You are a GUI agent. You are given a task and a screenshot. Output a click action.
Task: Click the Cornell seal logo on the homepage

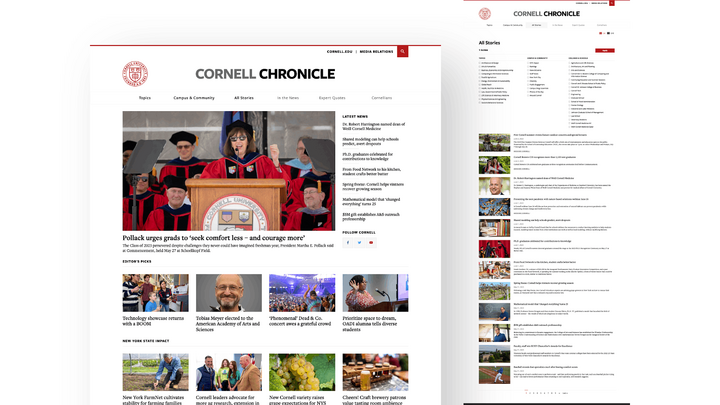[x=135, y=73]
